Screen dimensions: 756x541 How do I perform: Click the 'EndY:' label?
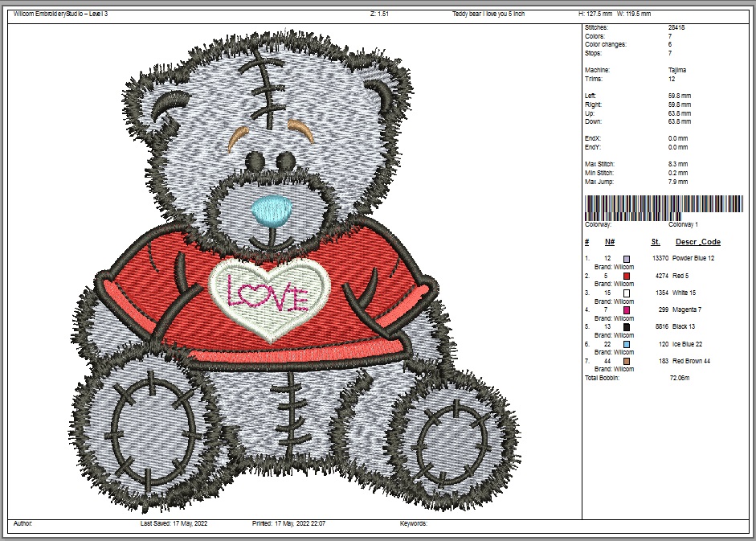point(593,147)
